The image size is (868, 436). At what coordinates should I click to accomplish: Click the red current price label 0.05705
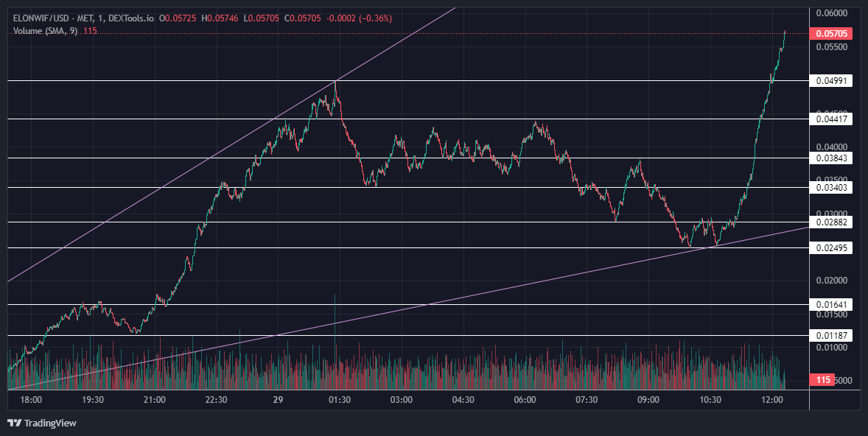click(x=831, y=34)
